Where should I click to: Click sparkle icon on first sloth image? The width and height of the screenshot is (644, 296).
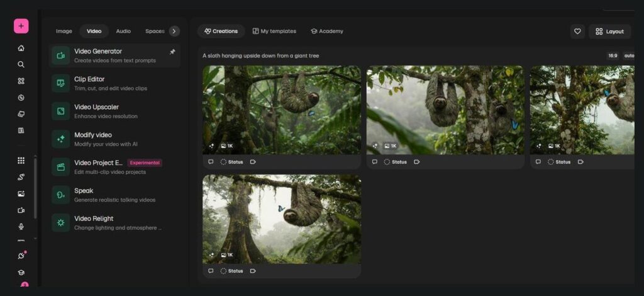coord(211,146)
